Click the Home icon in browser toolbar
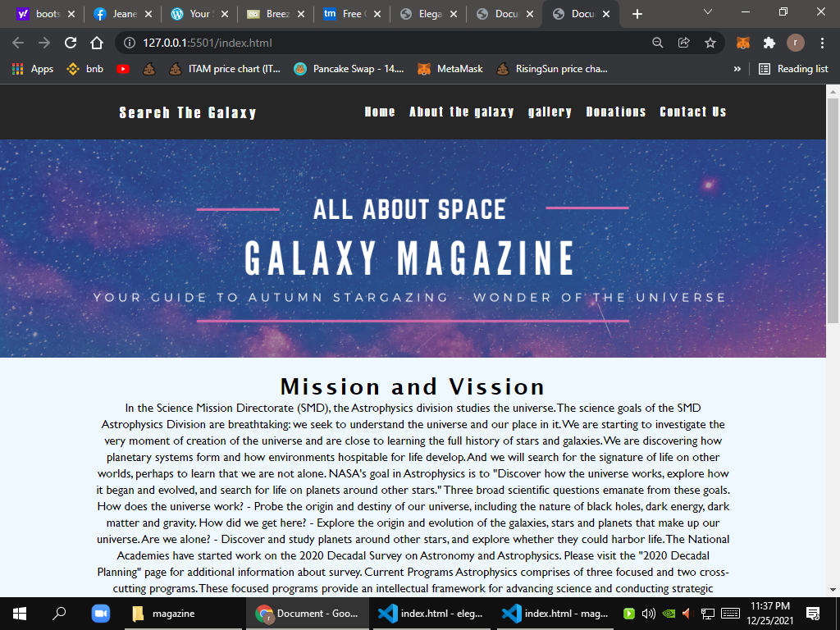Viewport: 840px width, 630px height. pyautogui.click(x=97, y=43)
